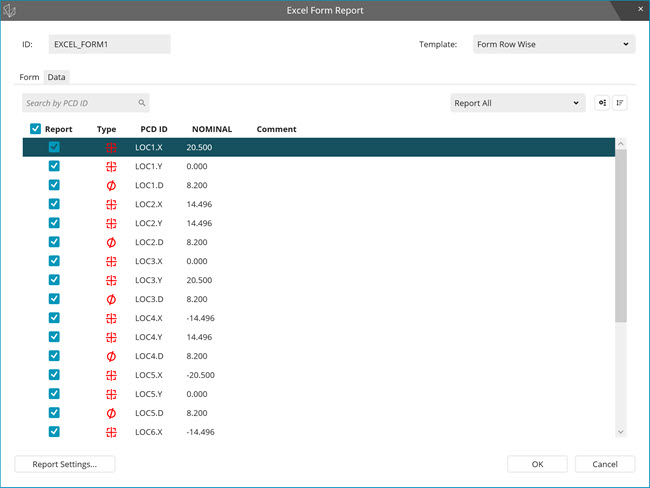
Task: Click the Search by PCD ID field
Action: tap(80, 103)
